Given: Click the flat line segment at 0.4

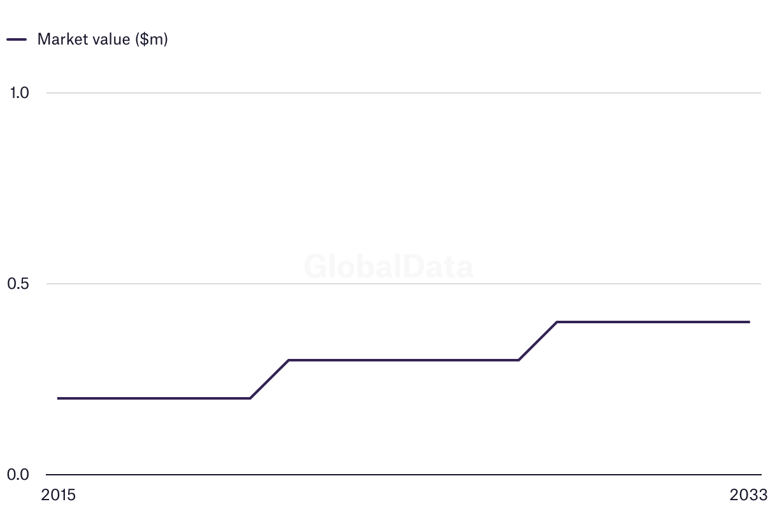Looking at the screenshot, I should 653,322.
